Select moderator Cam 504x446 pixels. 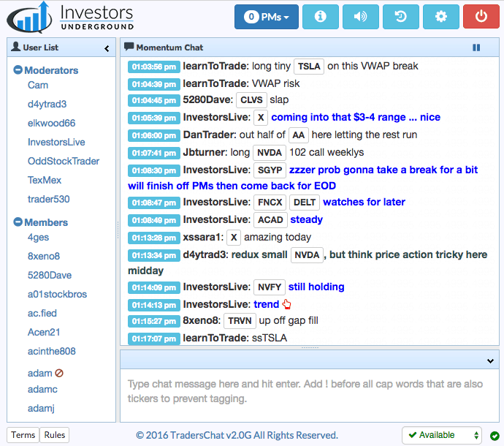pos(38,85)
